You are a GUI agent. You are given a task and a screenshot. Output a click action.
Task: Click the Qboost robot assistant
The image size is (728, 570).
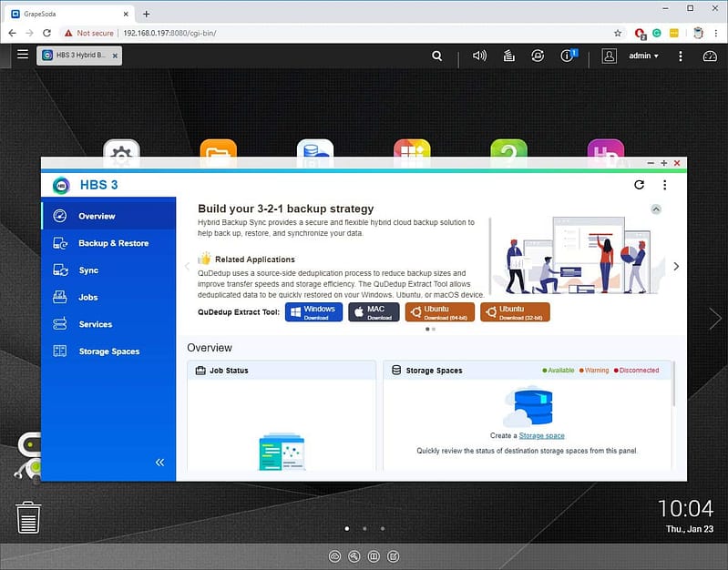tap(28, 457)
